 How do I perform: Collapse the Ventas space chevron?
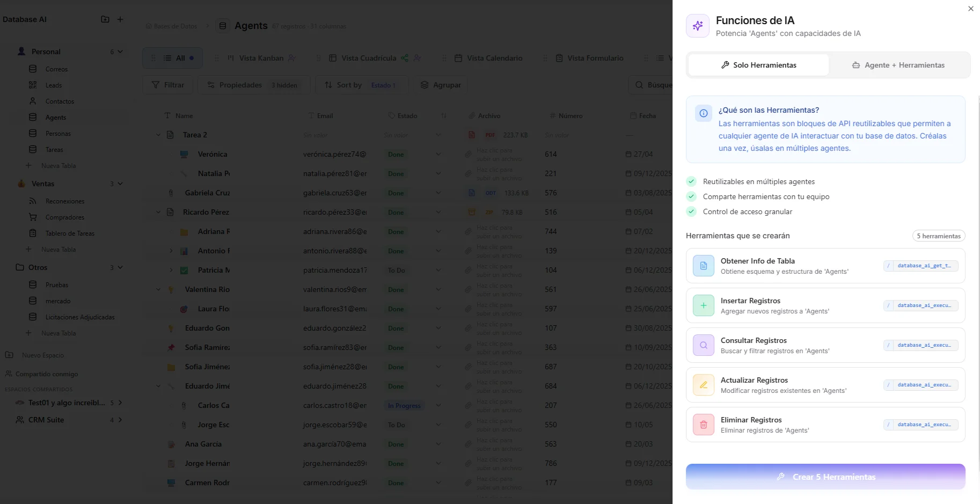click(x=120, y=184)
